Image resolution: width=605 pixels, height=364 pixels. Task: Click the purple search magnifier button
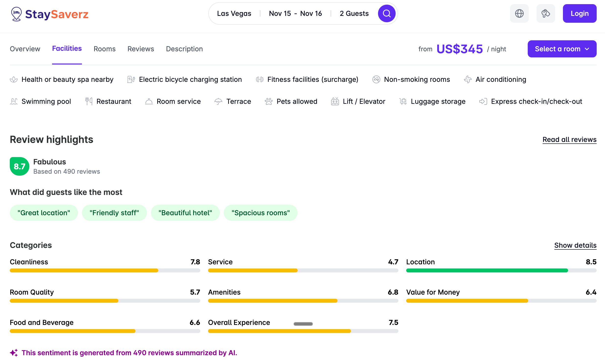[x=386, y=13]
